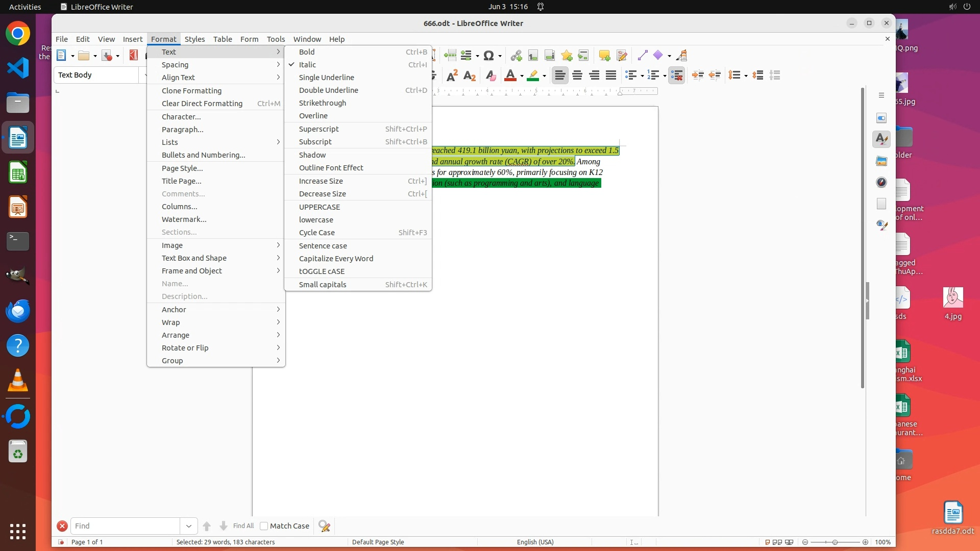This screenshot has height=551, width=980.
Task: Click the Find All button
Action: click(243, 526)
